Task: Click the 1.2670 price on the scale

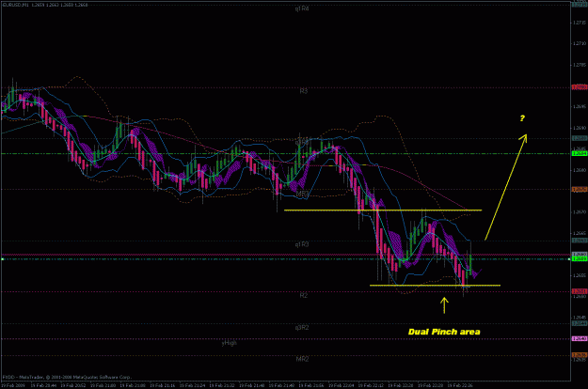Action: tap(580, 212)
